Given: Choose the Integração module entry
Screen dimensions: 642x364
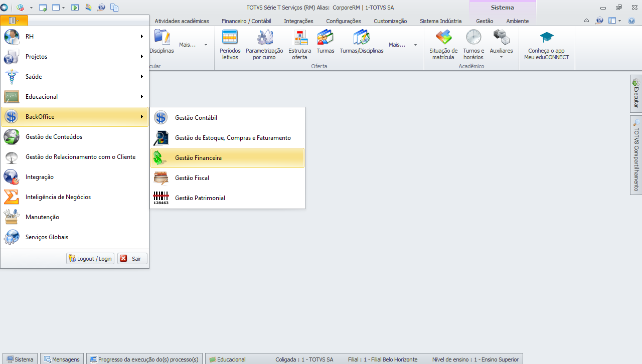Looking at the screenshot, I should click(x=74, y=177).
